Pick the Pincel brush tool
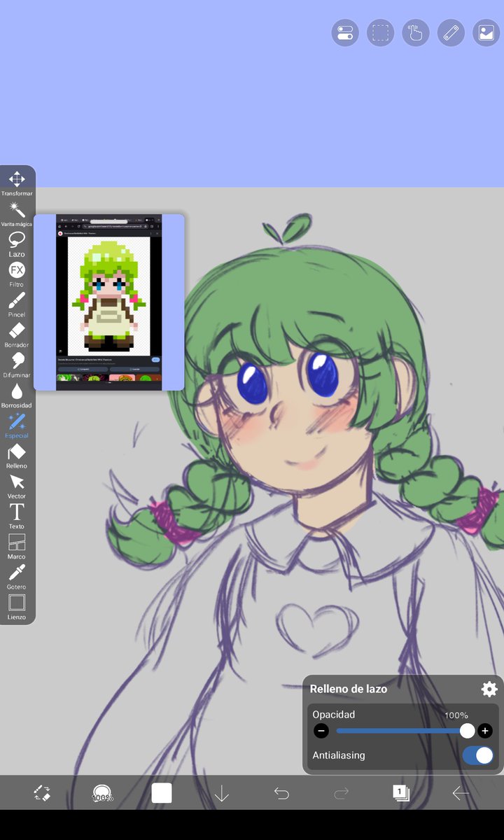The height and width of the screenshot is (840, 504). click(17, 304)
